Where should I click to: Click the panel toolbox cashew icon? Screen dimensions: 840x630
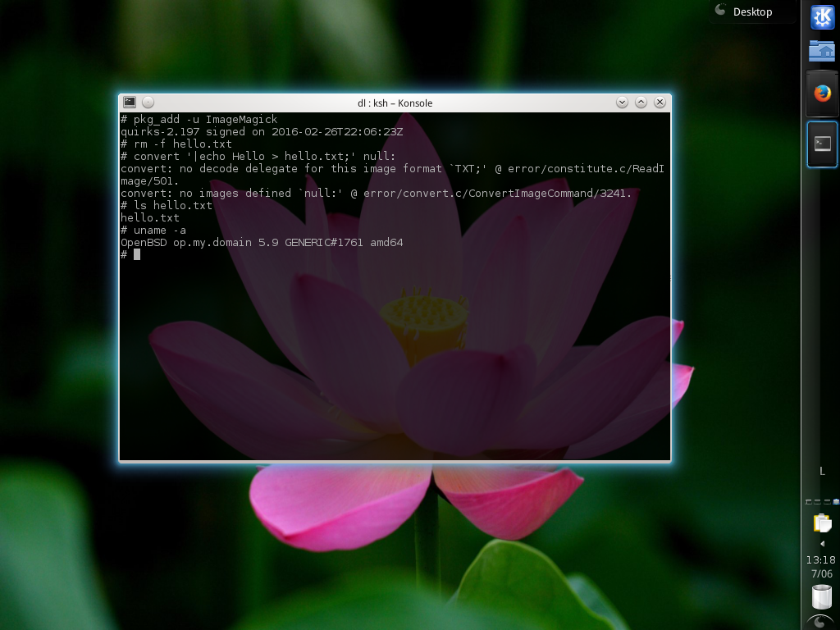coord(822,622)
